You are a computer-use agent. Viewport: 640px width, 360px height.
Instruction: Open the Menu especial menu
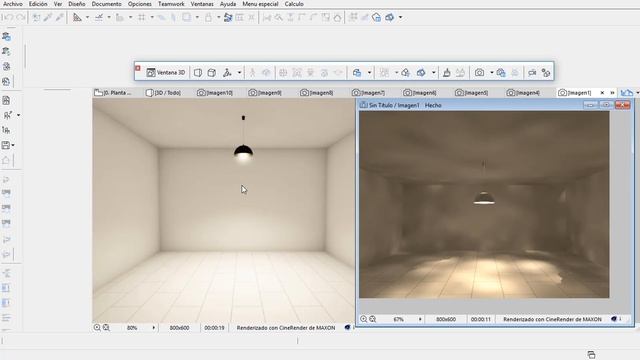pos(260,4)
